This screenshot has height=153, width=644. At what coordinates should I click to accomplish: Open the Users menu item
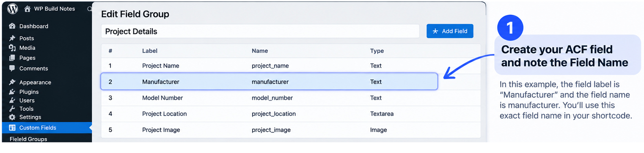tap(27, 100)
